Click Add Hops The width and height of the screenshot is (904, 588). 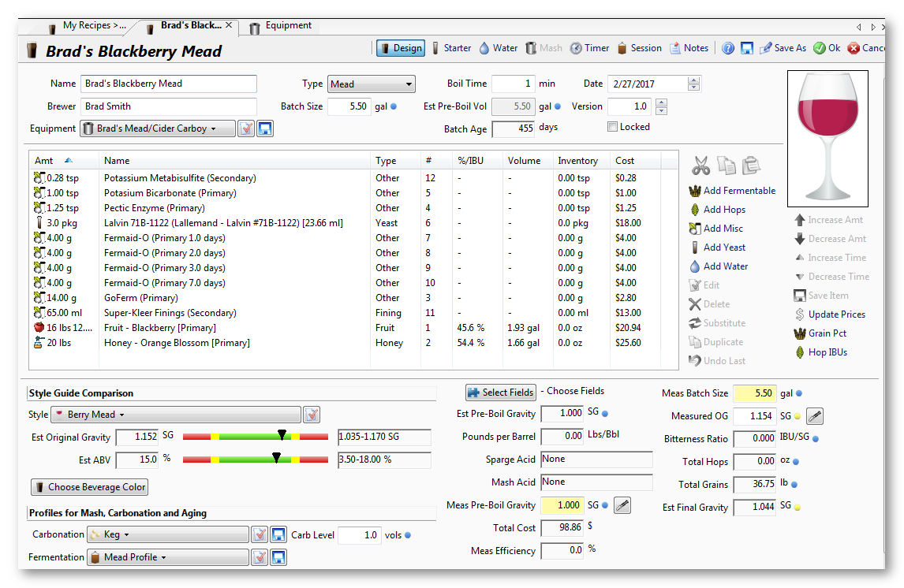click(717, 210)
